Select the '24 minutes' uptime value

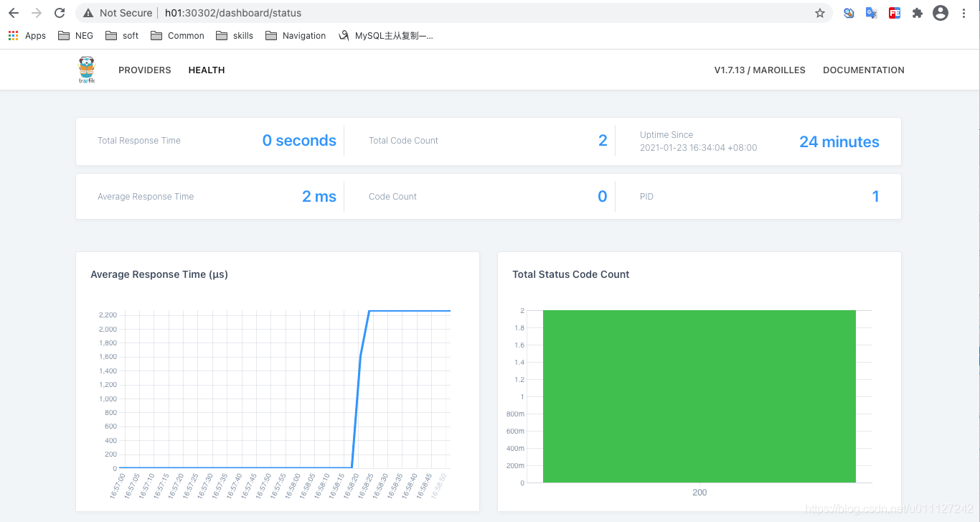[839, 142]
